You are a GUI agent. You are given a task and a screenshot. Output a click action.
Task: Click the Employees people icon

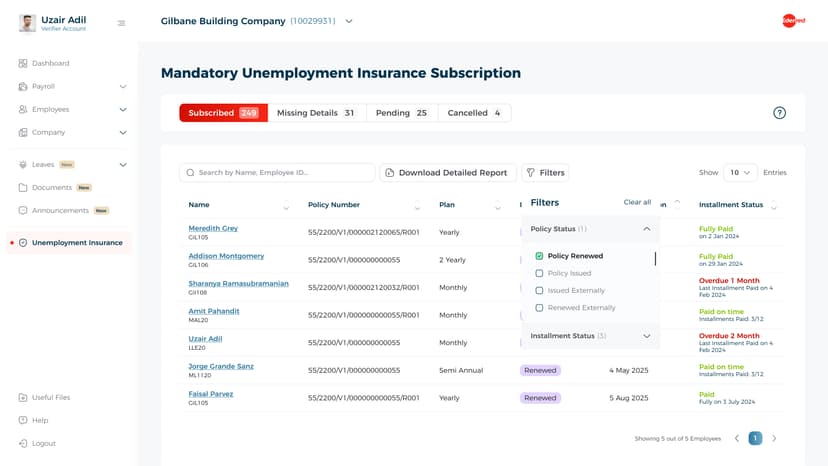(23, 109)
